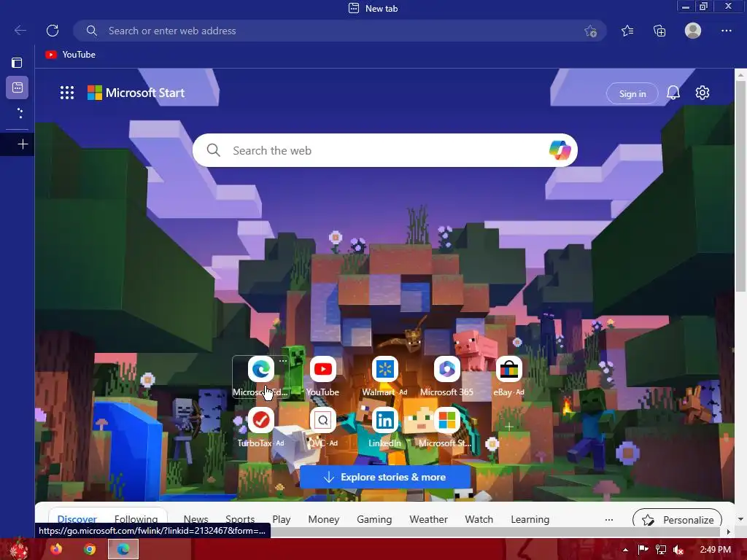Screen dimensions: 747x560
Task: Open the notifications bell
Action: click(x=673, y=93)
